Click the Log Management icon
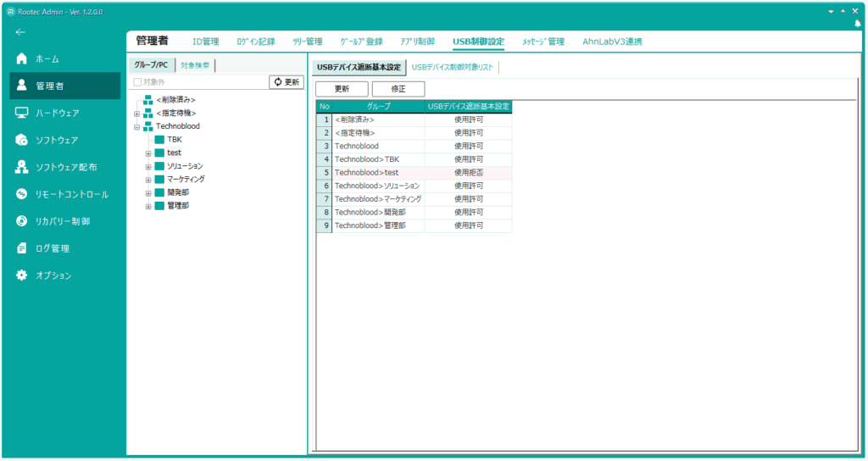 (22, 248)
